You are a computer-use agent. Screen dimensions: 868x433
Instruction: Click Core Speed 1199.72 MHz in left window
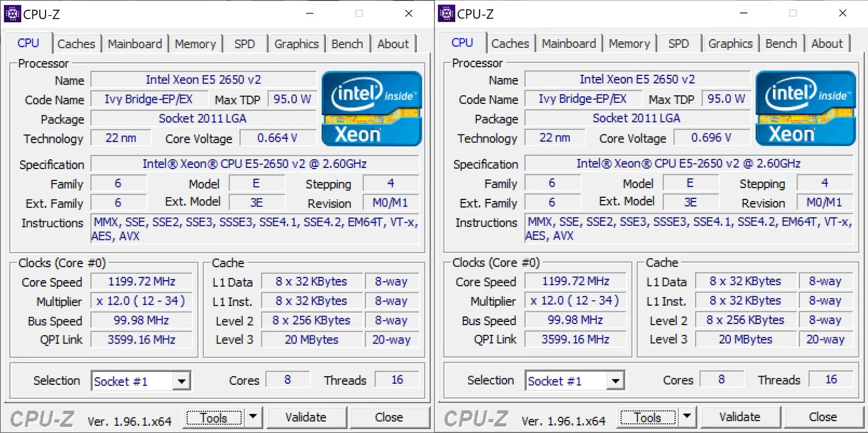(x=142, y=282)
